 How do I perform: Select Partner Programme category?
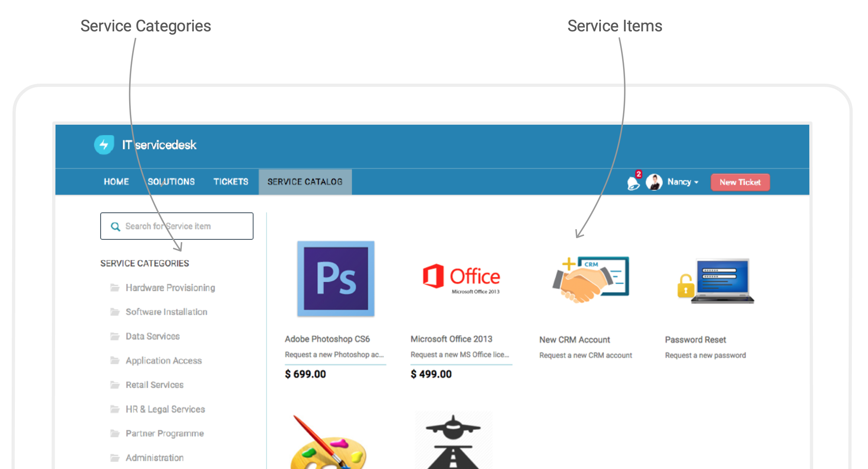165,434
